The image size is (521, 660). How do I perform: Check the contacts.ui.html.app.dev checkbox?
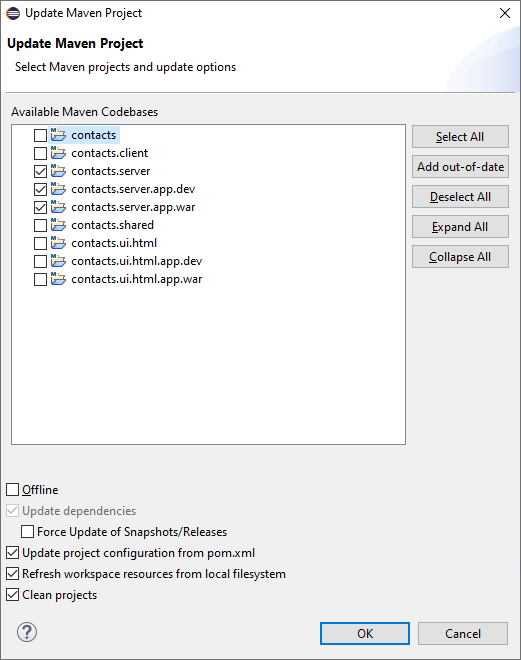(x=40, y=261)
